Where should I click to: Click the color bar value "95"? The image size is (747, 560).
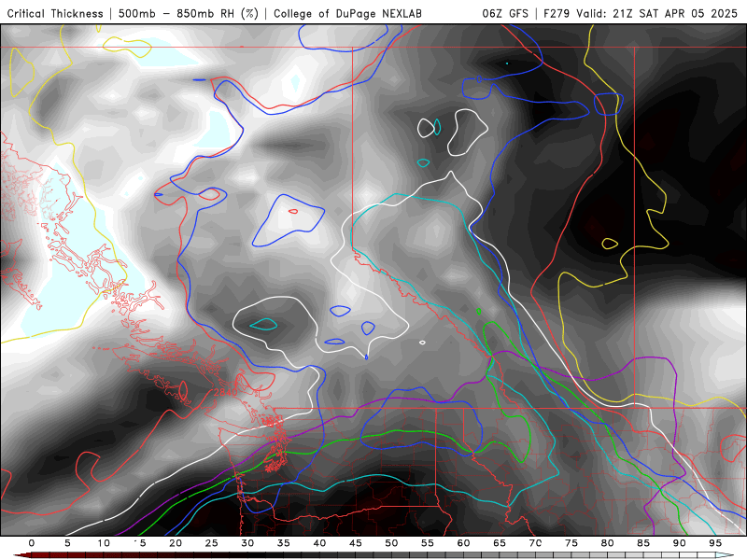[x=715, y=543]
